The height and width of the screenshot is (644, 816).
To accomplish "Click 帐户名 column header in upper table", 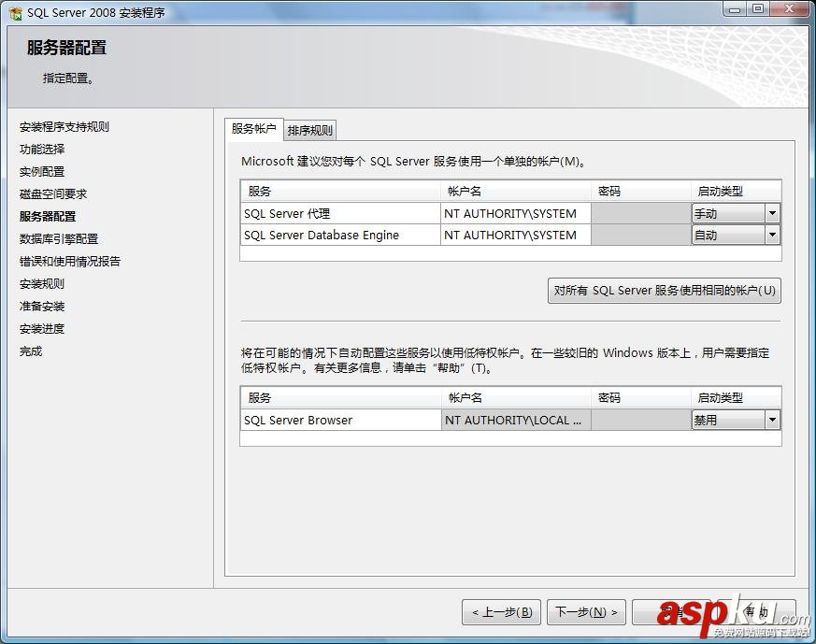I will click(x=516, y=191).
